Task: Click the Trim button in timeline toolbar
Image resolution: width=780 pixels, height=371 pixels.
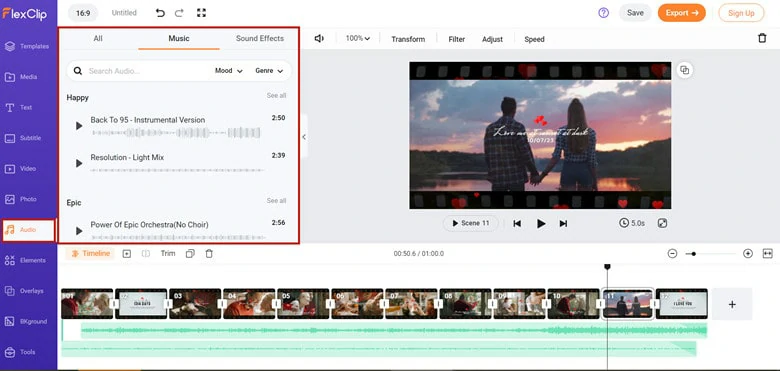Action: [168, 254]
